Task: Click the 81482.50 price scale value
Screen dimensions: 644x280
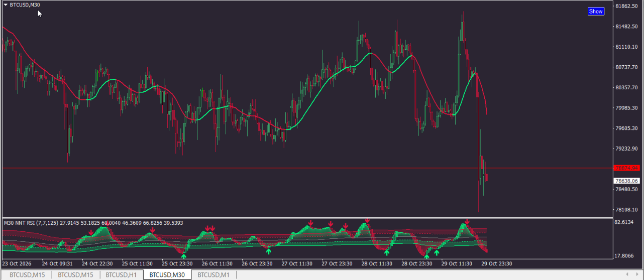Action: pos(627,27)
